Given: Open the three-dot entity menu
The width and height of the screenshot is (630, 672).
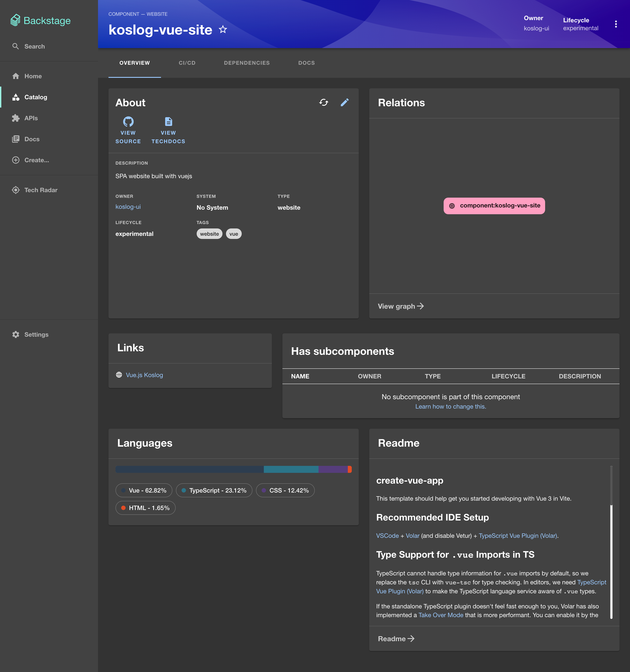Looking at the screenshot, I should [616, 24].
